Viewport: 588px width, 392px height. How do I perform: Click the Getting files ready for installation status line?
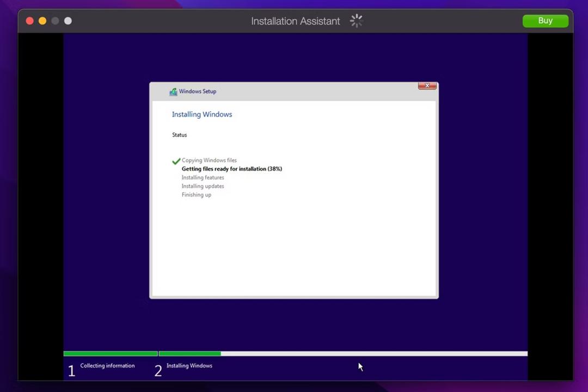(x=232, y=169)
